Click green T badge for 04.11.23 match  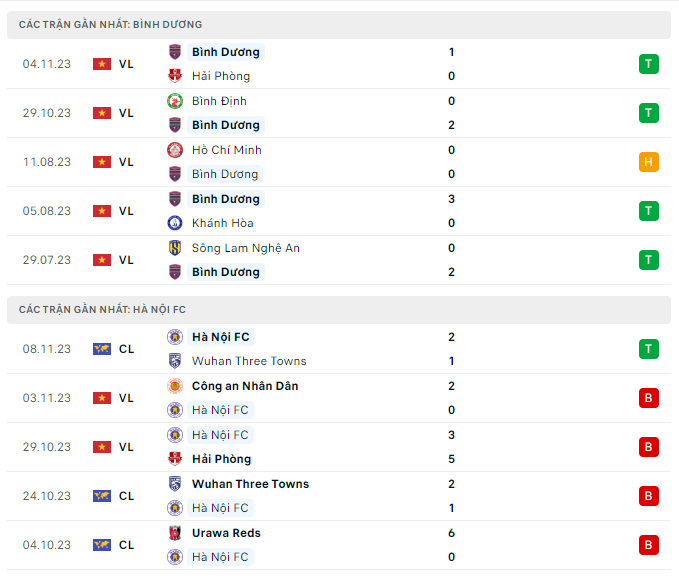click(649, 64)
